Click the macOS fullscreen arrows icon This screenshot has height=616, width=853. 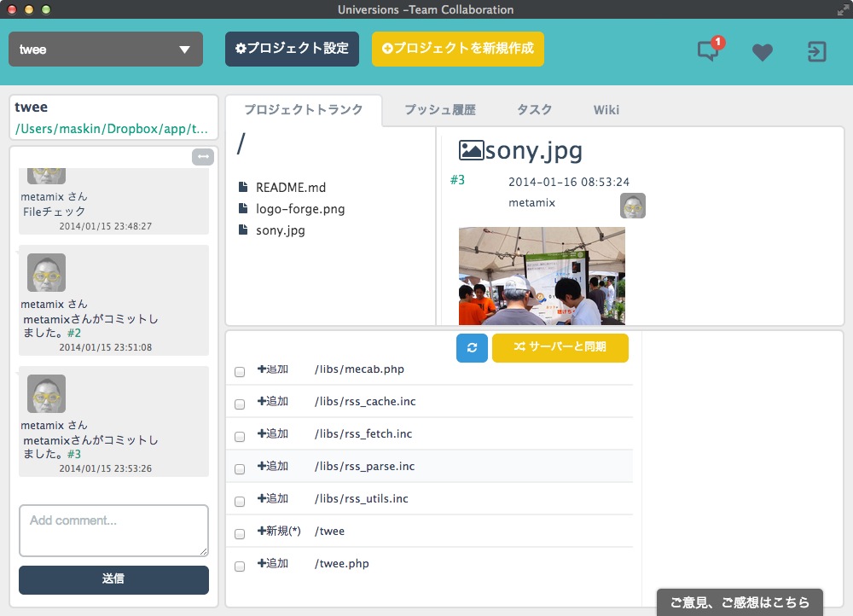tap(842, 9)
